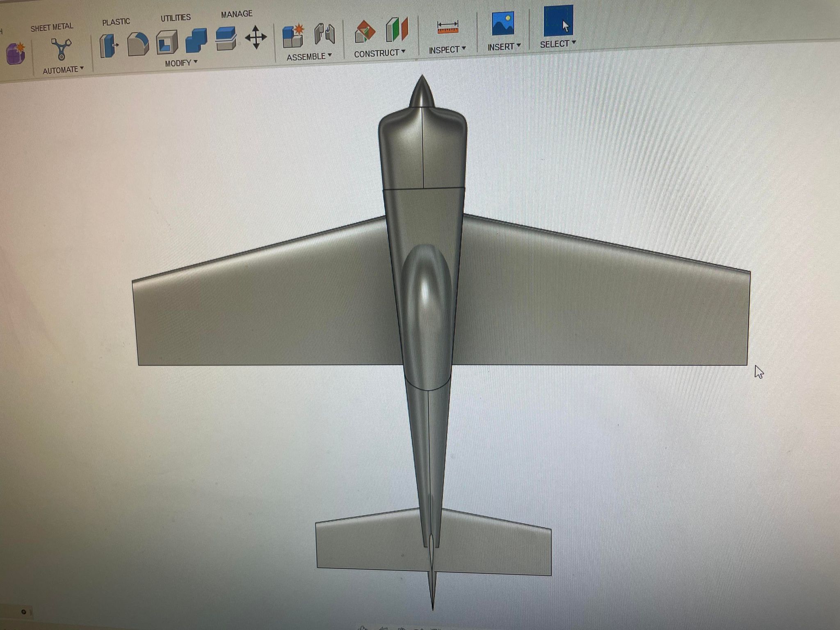Click the Measure ruler icon
This screenshot has height=630, width=840.
pos(447,27)
